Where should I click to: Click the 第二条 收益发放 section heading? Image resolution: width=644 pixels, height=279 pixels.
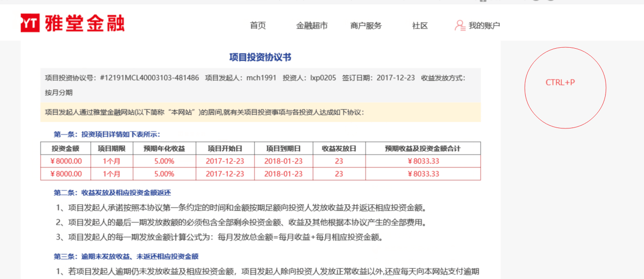pyautogui.click(x=112, y=193)
